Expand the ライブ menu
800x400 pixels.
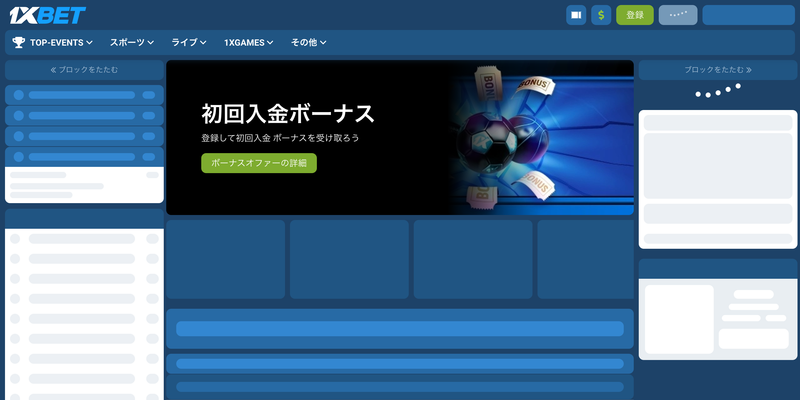pyautogui.click(x=189, y=43)
